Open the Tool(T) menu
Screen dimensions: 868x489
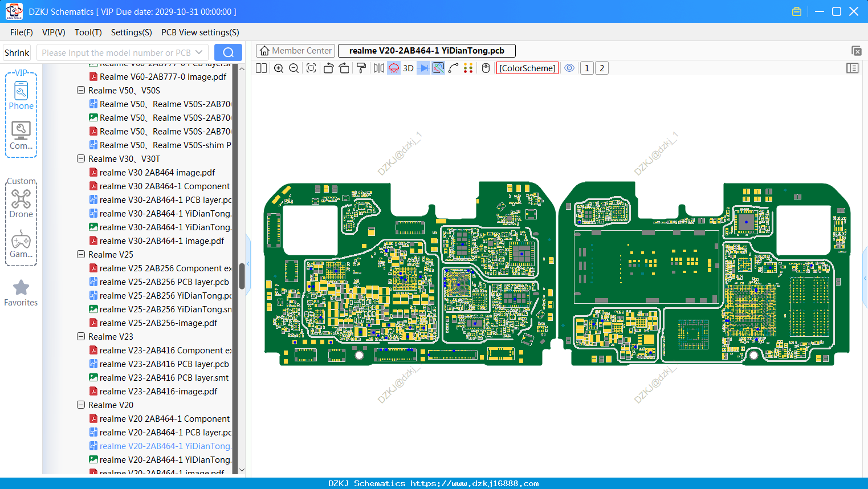pos(88,32)
